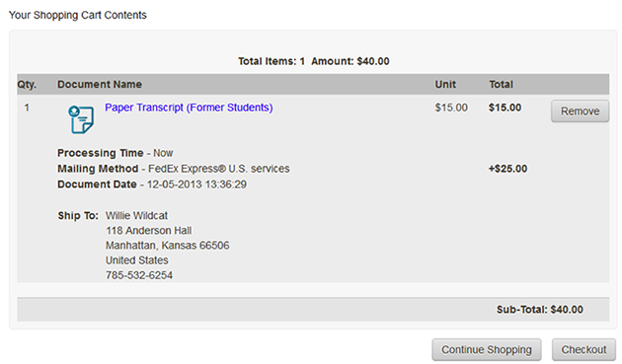This screenshot has height=364, width=622.
Task: Click the Your Shopping Cart Contents heading
Action: point(78,15)
